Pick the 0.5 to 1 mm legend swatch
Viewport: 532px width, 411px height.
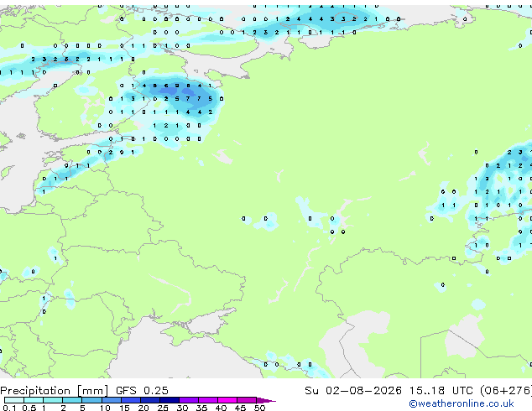click(x=34, y=400)
